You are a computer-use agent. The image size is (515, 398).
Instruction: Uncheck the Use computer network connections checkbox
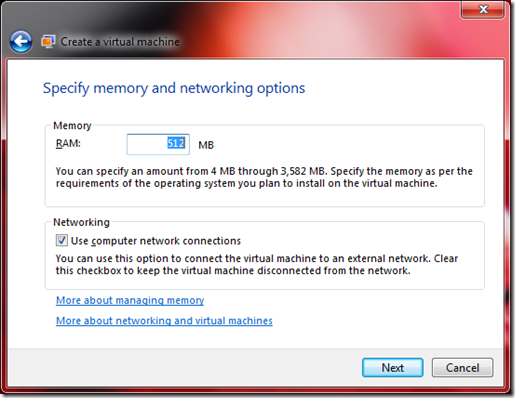click(x=62, y=240)
